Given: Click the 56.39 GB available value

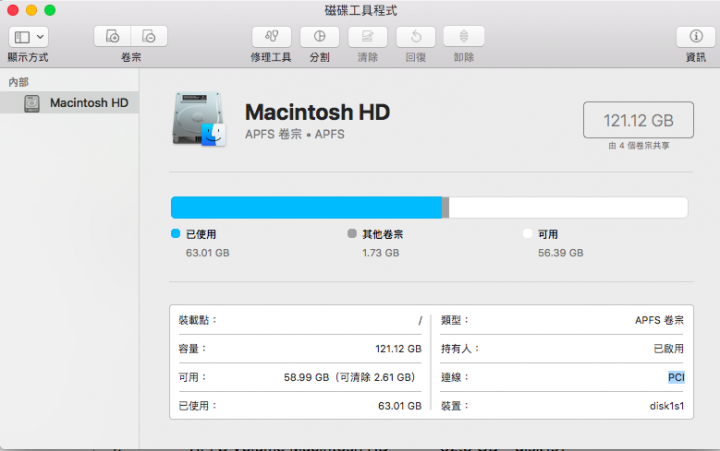Looking at the screenshot, I should (x=561, y=253).
